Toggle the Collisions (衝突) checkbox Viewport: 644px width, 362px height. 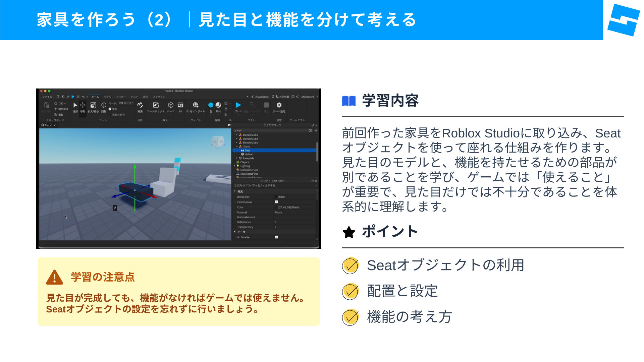pos(110,109)
